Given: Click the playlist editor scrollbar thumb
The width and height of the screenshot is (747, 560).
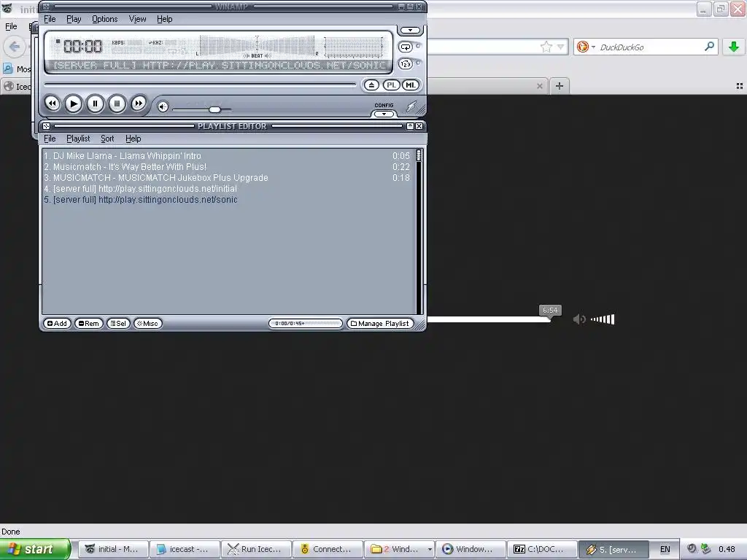Looking at the screenshot, I should coord(419,155).
